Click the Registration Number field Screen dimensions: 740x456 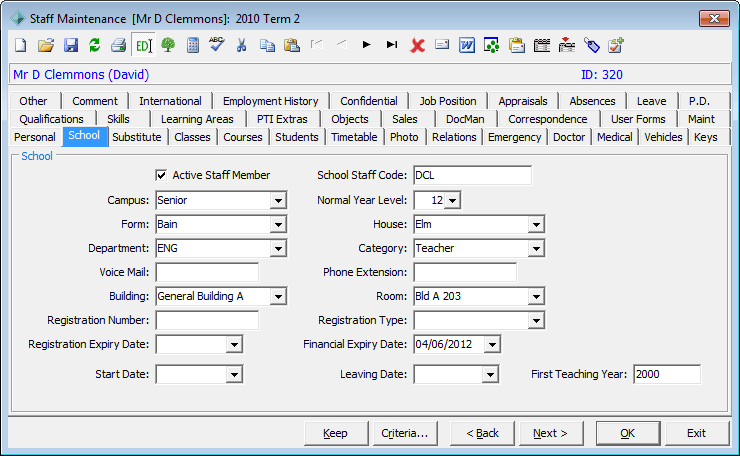pyautogui.click(x=207, y=321)
